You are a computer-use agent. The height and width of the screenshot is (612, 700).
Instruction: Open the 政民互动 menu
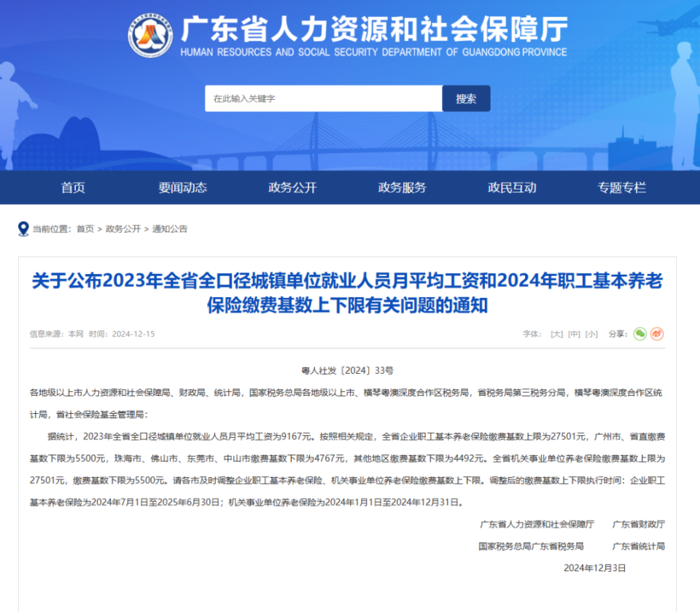pos(511,187)
